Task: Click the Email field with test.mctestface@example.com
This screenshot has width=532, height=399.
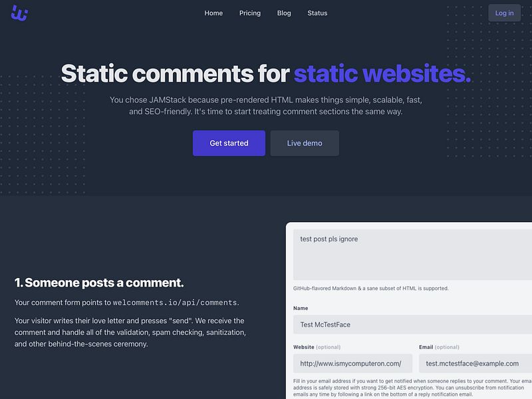Action: [475, 363]
